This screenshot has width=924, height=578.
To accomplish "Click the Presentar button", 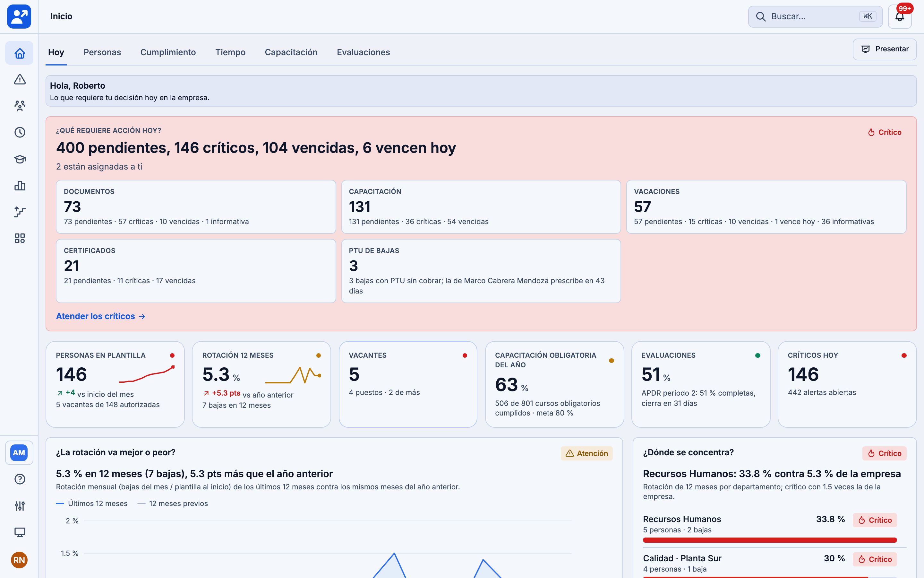I will (x=884, y=49).
